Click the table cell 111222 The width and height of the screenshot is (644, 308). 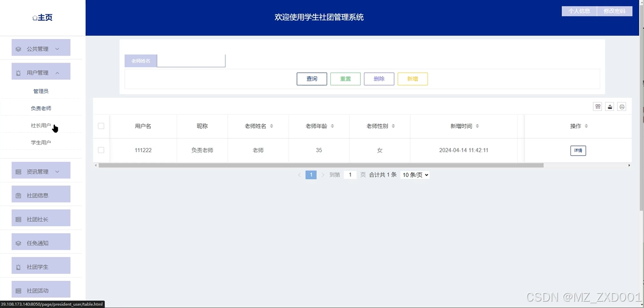tap(143, 150)
